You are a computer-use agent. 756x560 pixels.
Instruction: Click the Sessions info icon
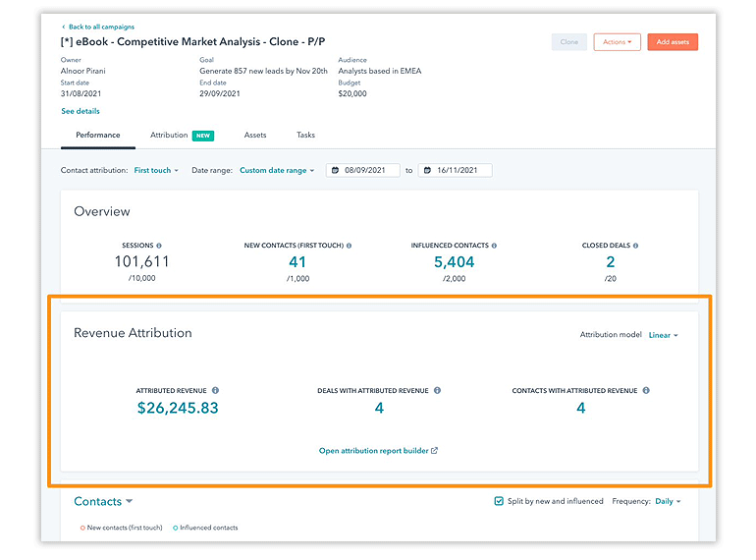(x=159, y=246)
